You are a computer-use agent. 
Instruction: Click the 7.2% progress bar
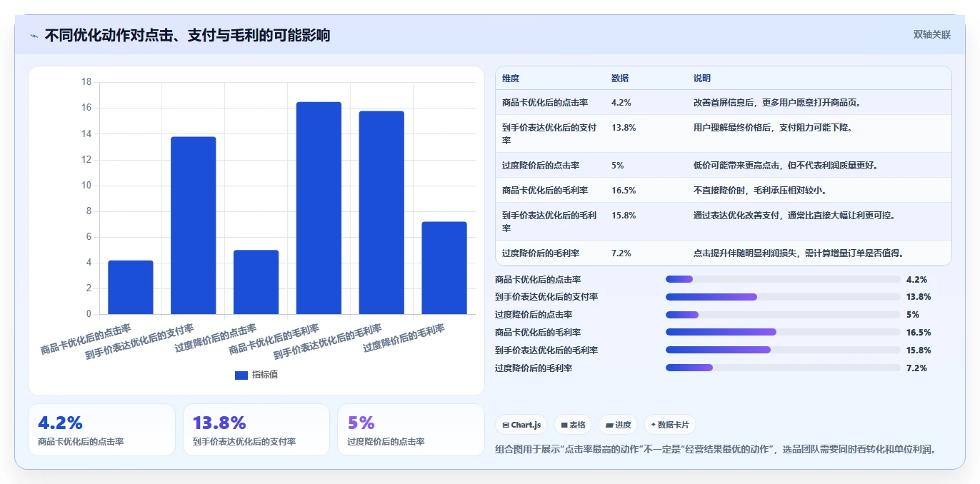(783, 368)
